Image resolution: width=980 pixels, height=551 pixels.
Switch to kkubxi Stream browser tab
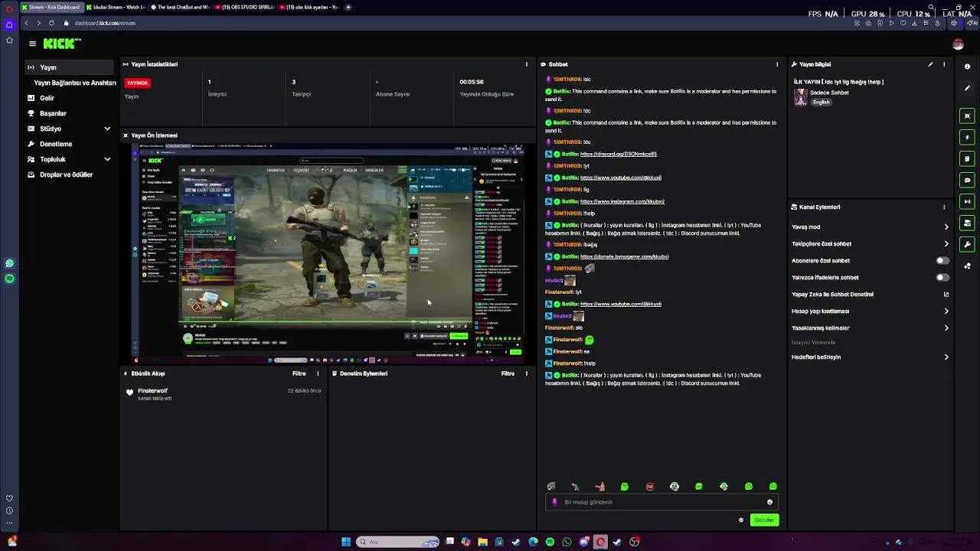[x=114, y=7]
